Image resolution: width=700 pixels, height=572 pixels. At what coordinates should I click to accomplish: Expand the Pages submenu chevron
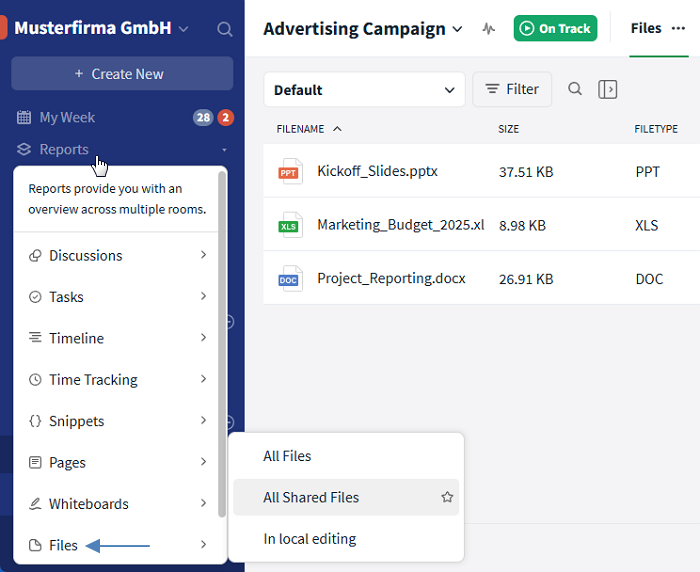click(204, 462)
